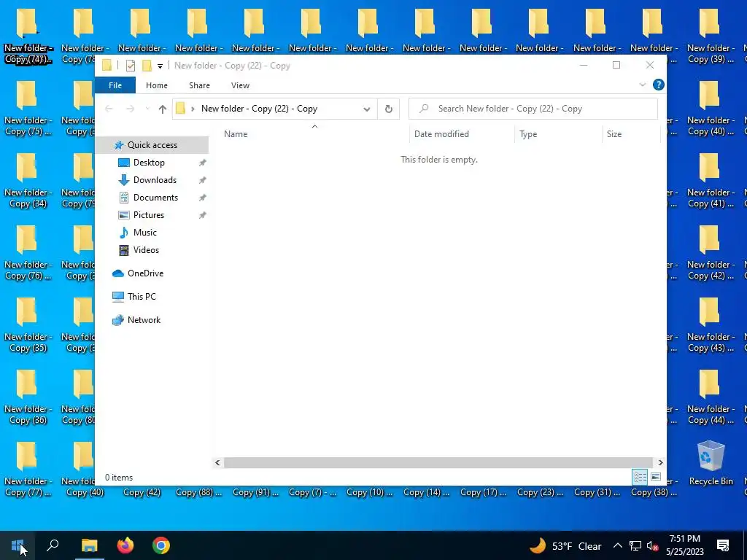Open the clock showing 7:51 PM
Image resolution: width=747 pixels, height=560 pixels.
point(684,545)
